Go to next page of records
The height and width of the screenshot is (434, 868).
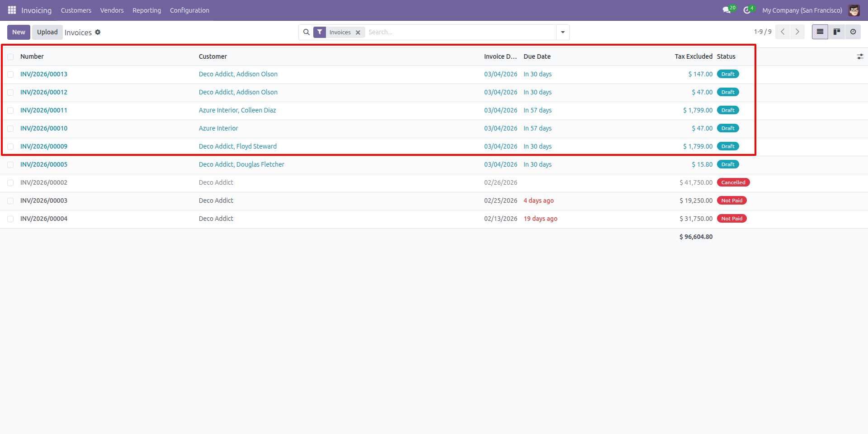797,32
